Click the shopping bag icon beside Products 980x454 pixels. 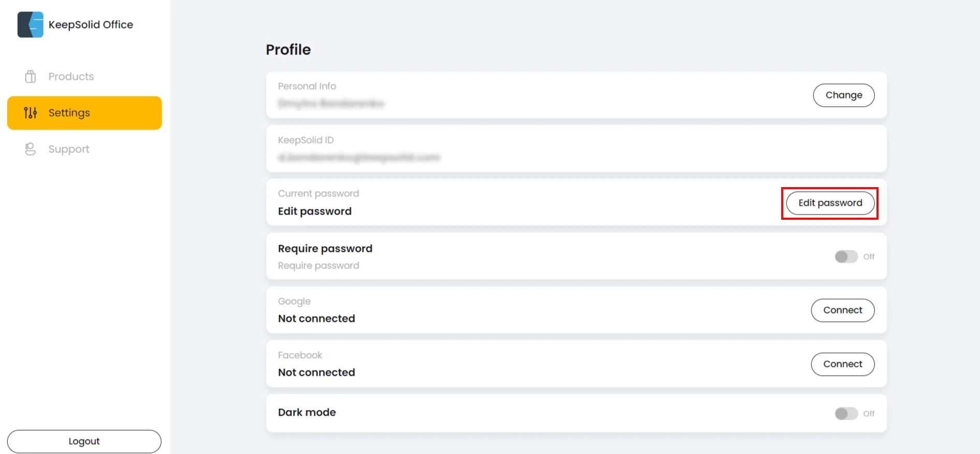(x=31, y=77)
